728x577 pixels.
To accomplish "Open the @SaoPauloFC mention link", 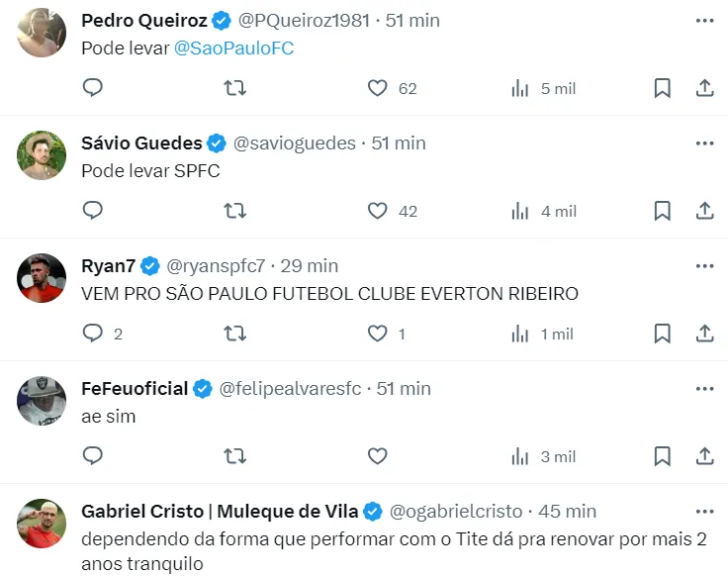I will pos(233,48).
